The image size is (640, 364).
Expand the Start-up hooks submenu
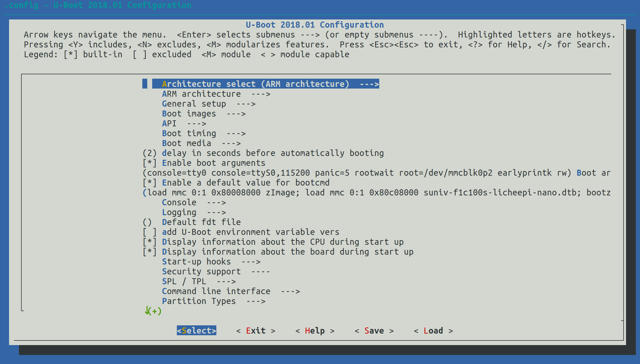coord(196,261)
